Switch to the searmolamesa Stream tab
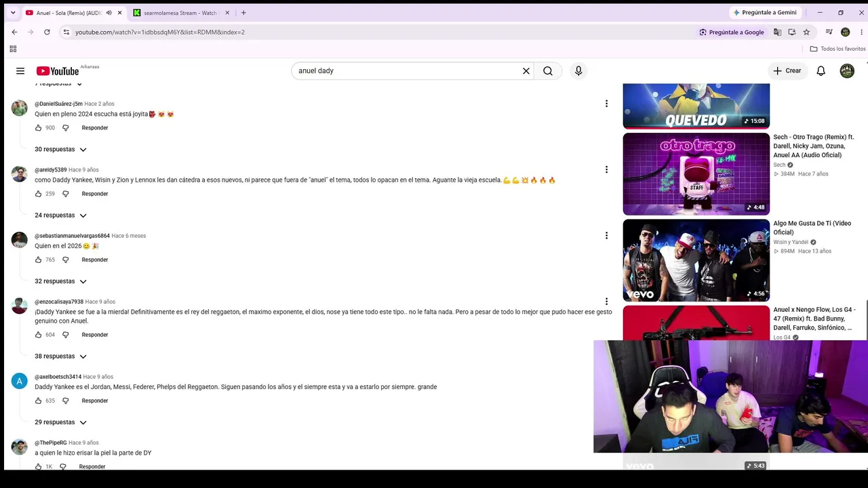868x488 pixels. (182, 13)
